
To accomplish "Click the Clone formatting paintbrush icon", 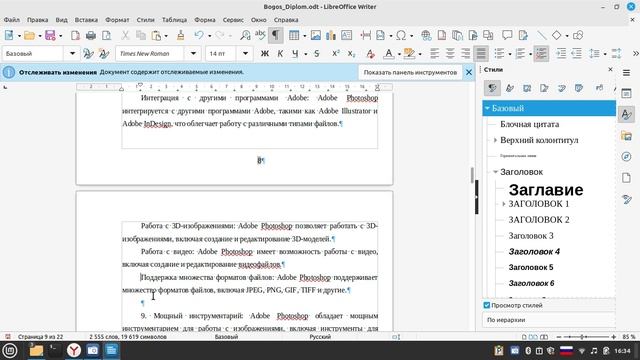I will [180, 36].
